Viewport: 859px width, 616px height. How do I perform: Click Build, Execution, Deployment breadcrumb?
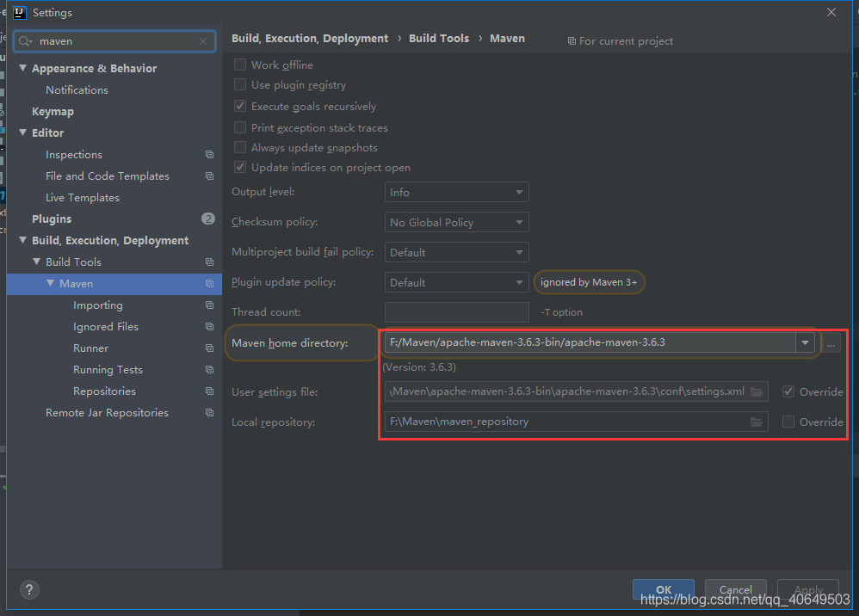[310, 39]
